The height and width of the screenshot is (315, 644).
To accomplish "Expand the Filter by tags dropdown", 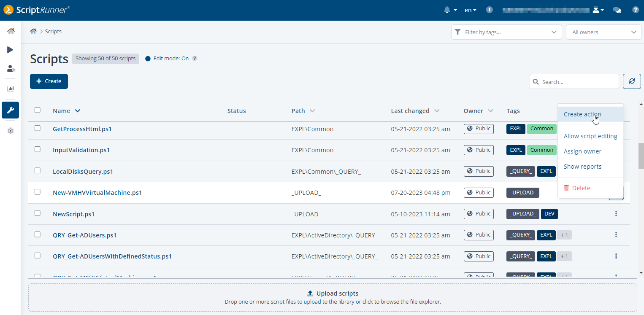I will click(506, 32).
